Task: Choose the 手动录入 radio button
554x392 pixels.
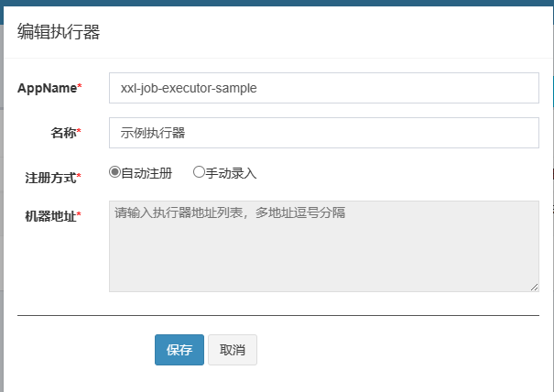Action: [199, 172]
